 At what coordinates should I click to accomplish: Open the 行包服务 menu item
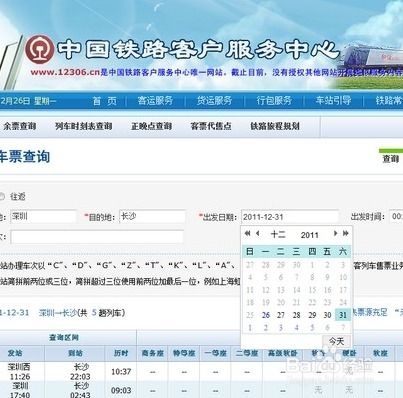click(x=274, y=101)
